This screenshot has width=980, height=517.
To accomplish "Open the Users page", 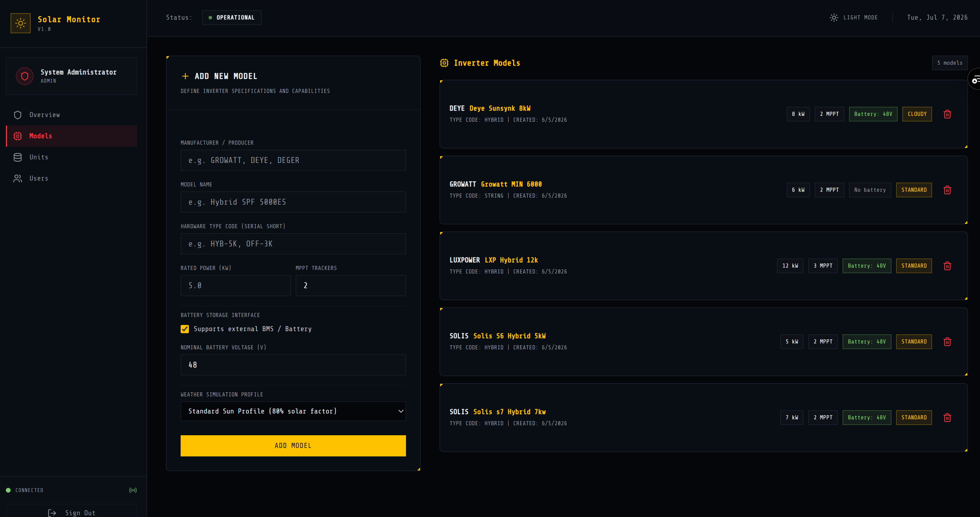I will tap(71, 179).
